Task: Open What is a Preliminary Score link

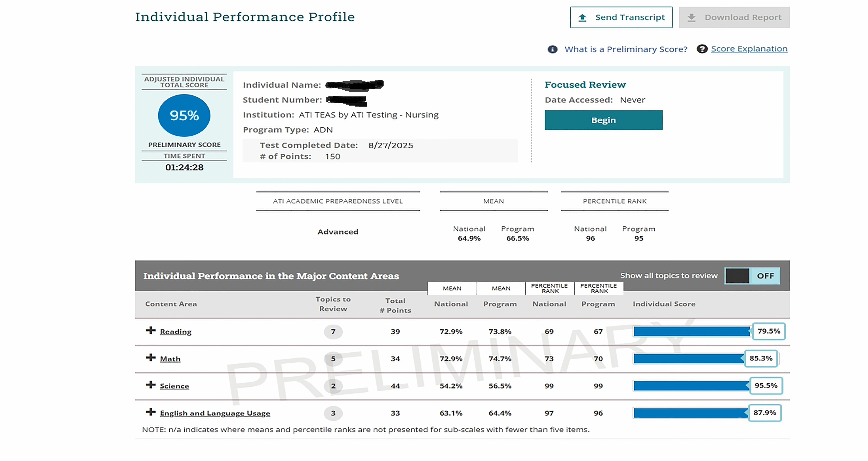Action: [x=626, y=49]
